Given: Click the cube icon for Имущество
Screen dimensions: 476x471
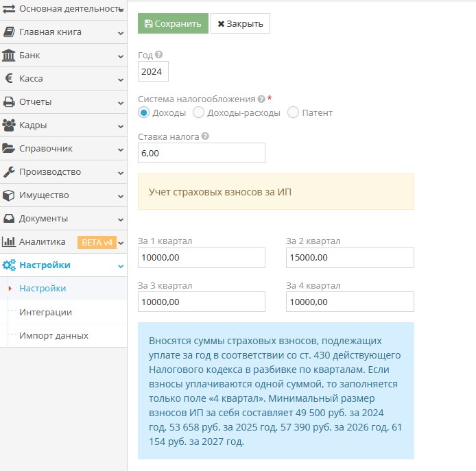Looking at the screenshot, I should pos(8,195).
